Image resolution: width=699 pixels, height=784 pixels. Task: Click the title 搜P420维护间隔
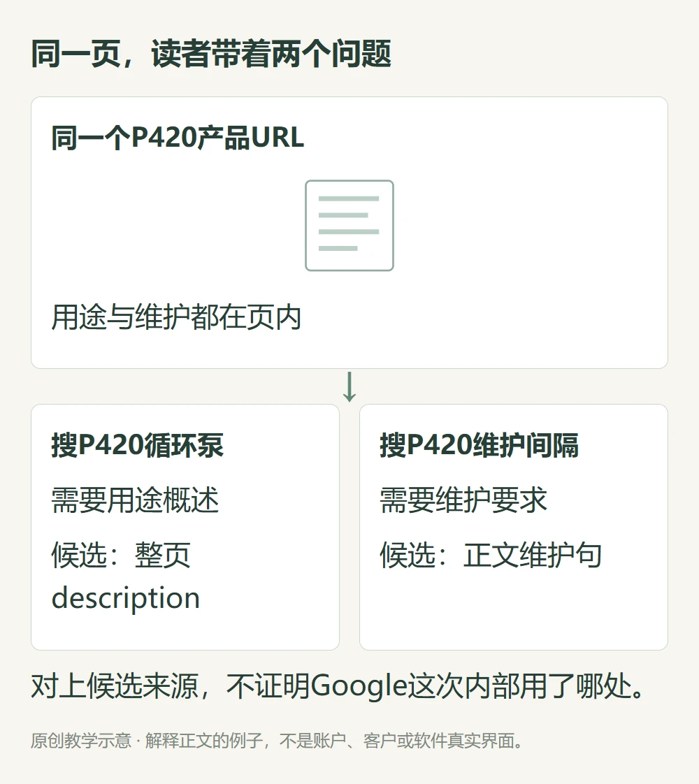tap(479, 445)
